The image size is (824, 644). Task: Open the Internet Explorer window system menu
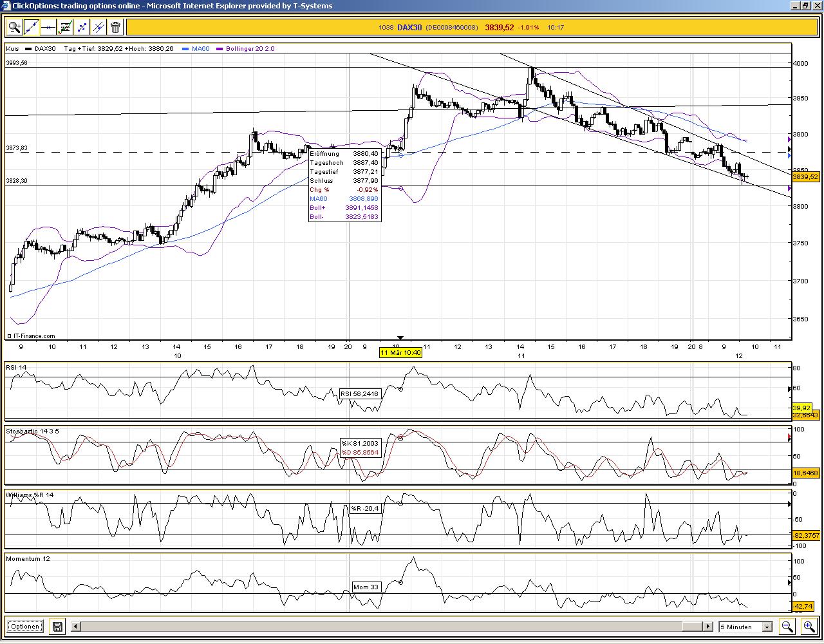pos(5,6)
